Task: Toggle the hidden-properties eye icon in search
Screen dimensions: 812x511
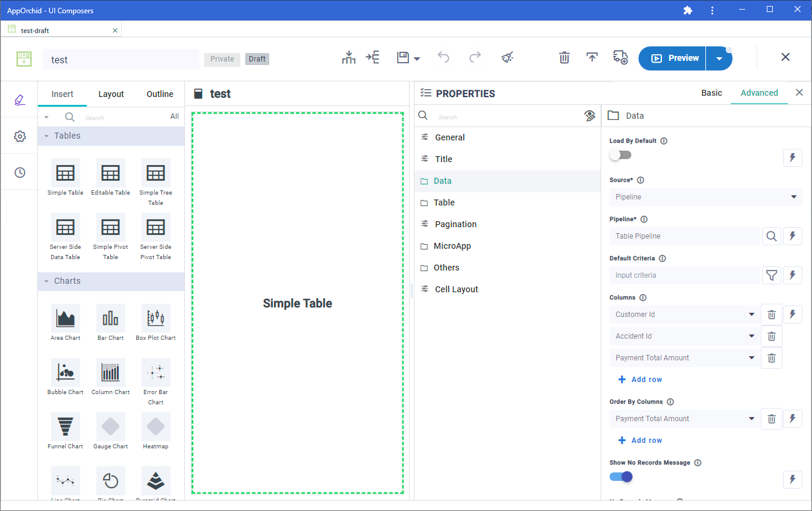Action: click(590, 116)
